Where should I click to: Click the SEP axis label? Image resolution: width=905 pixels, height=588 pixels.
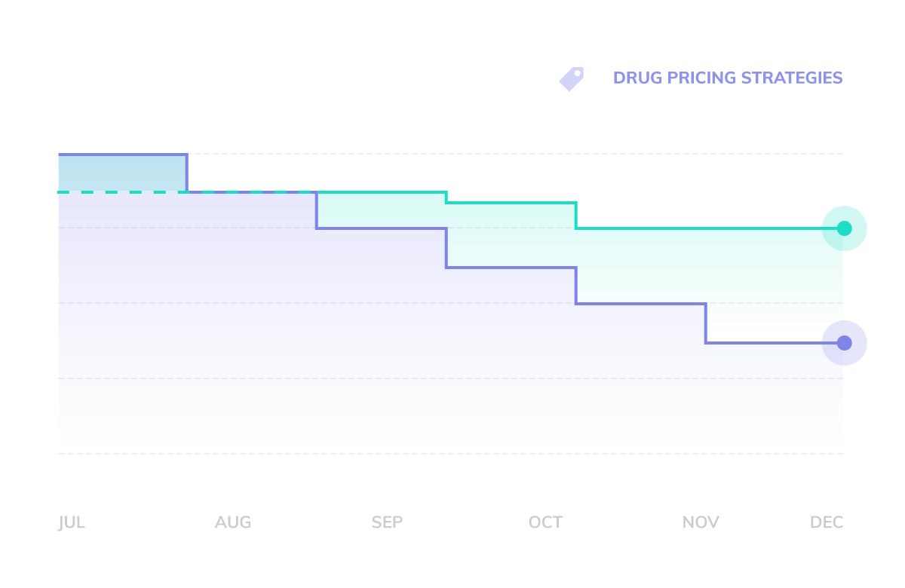[x=387, y=522]
